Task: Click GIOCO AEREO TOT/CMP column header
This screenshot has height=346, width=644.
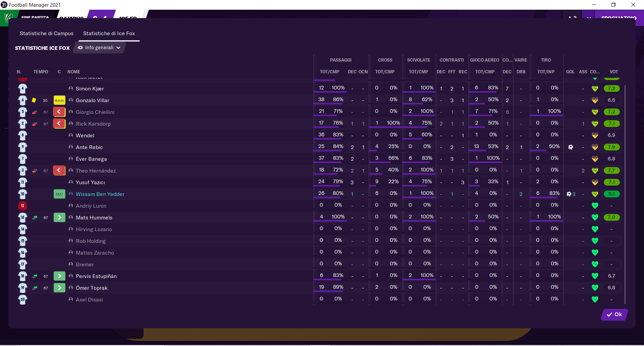Action: click(485, 72)
